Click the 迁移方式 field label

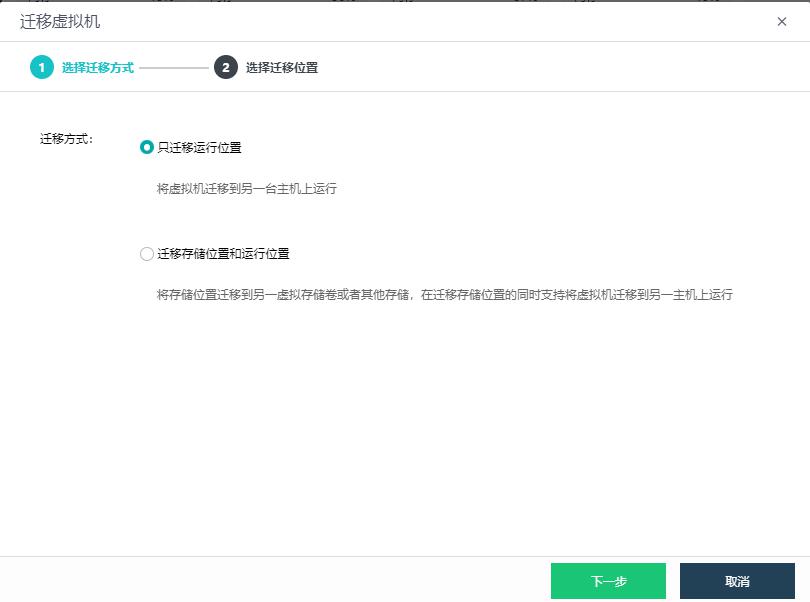(66, 139)
